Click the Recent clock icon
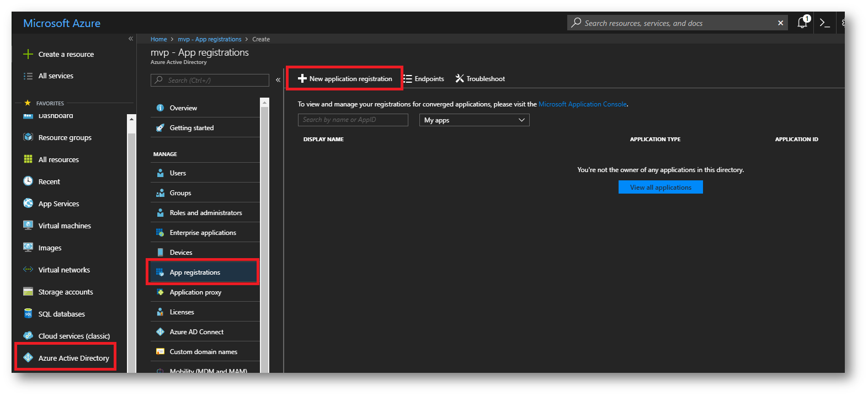868x396 pixels. (x=28, y=181)
